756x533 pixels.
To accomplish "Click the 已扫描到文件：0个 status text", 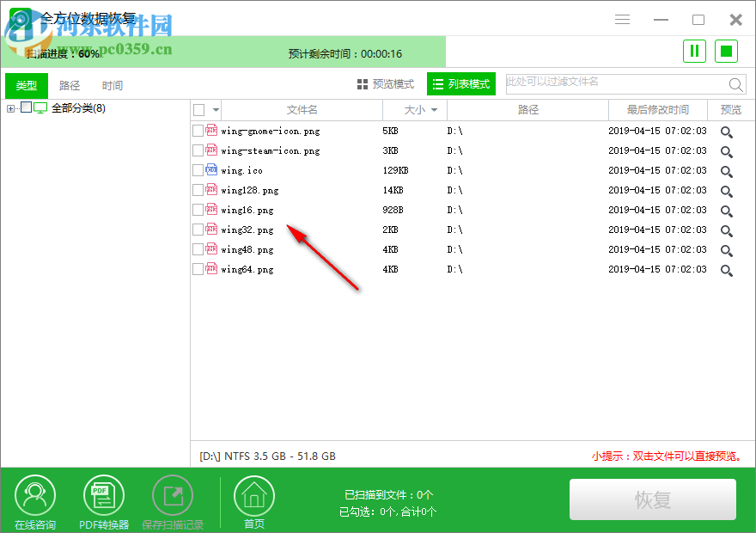I will (x=388, y=495).
